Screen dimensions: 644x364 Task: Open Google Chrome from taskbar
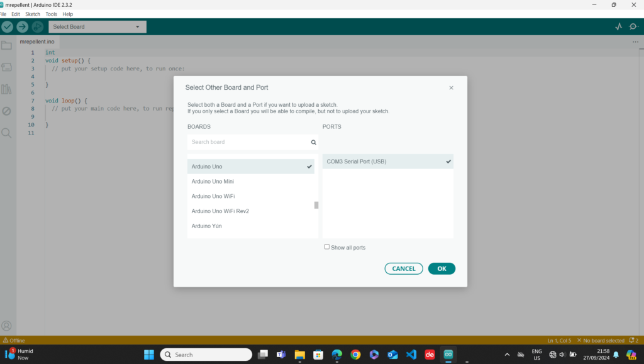pos(356,355)
